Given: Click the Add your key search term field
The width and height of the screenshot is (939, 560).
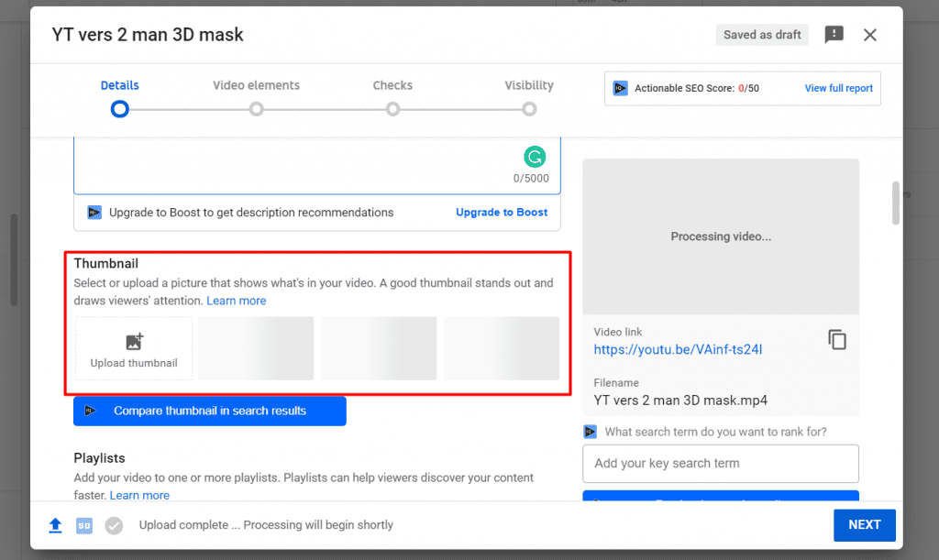Looking at the screenshot, I should point(721,463).
